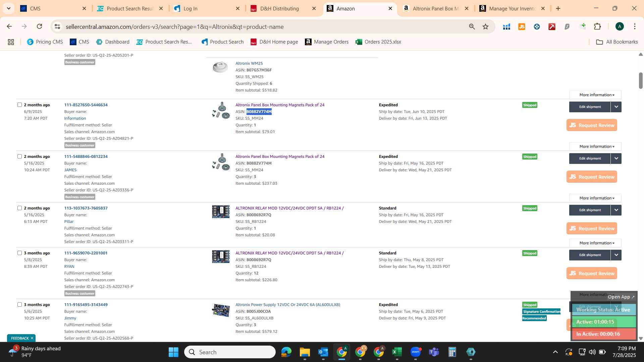Expand Edit shipment dropdown for order 111-5488846-0812234
644x362 pixels.
pyautogui.click(x=616, y=159)
